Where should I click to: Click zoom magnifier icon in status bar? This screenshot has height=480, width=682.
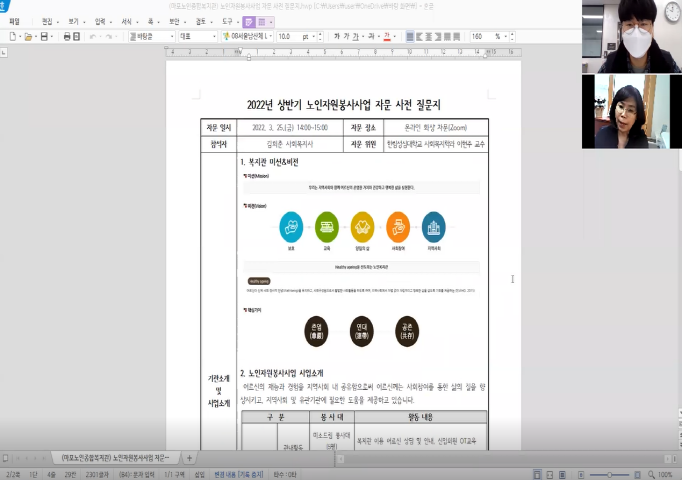651,474
